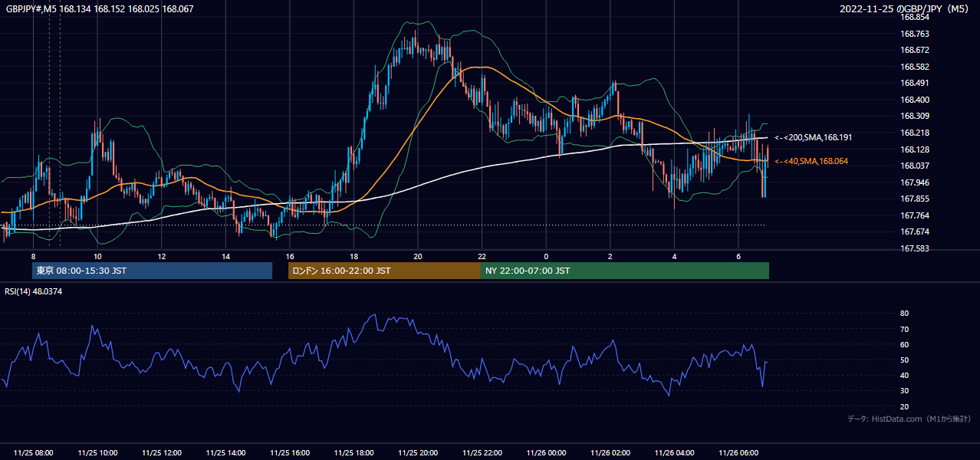The image size is (980, 460).
Task: Click hour tick 2 under price chart
Action: click(x=610, y=255)
